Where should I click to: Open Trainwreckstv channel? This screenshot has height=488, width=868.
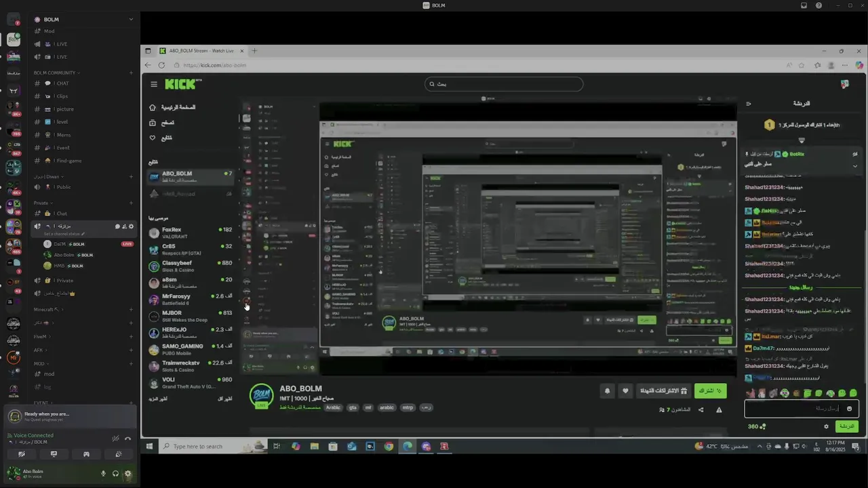191,365
